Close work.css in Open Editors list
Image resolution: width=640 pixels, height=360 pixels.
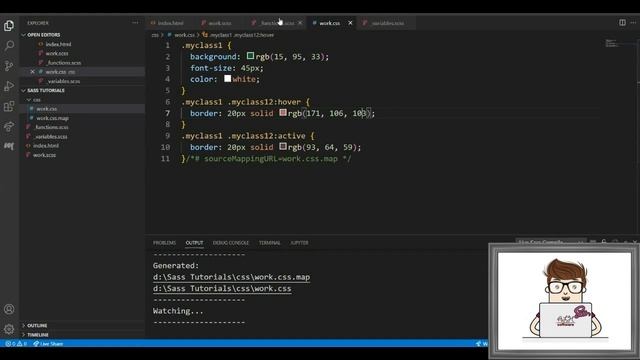pos(33,72)
